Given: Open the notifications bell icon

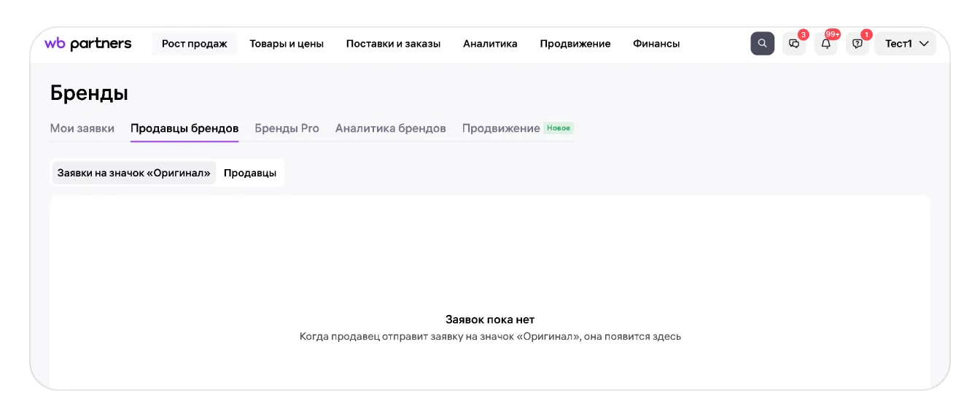Looking at the screenshot, I should click(x=825, y=44).
